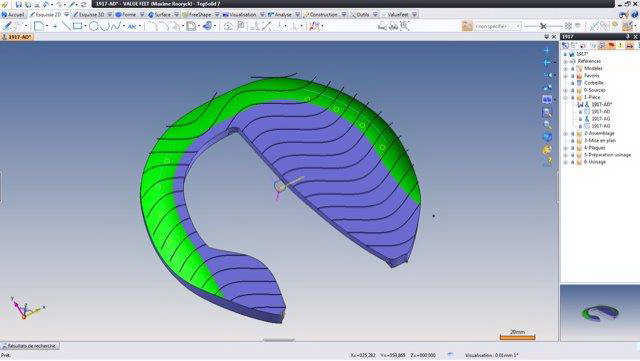Click the zoom window icon in viewport sidebar

547,112
